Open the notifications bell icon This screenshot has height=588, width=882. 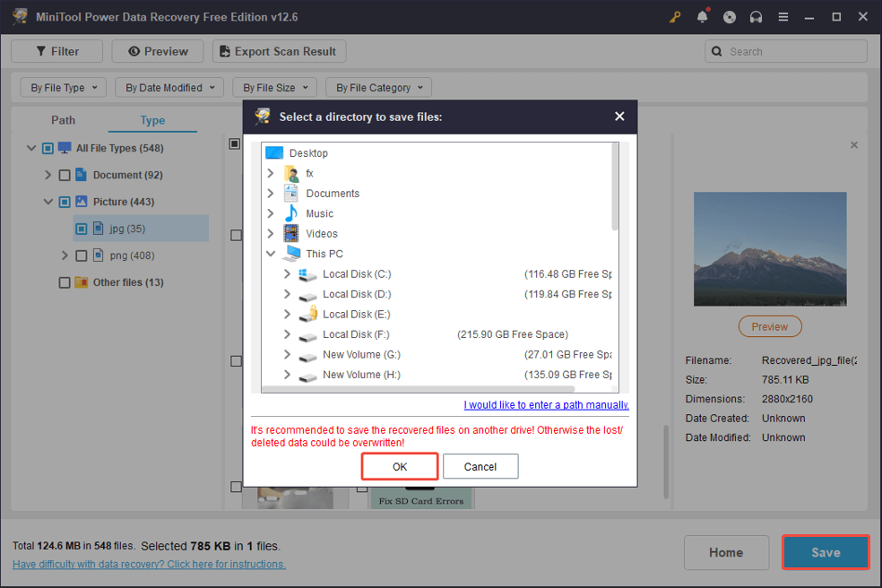click(x=703, y=17)
